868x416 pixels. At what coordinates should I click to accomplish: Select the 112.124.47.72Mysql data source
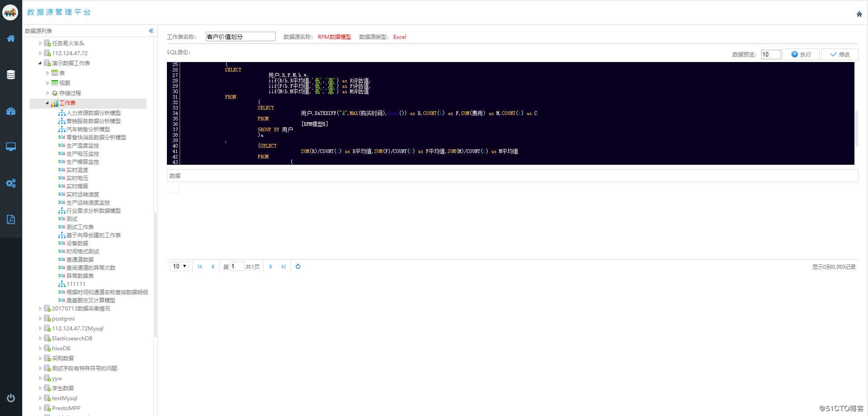tap(78, 329)
